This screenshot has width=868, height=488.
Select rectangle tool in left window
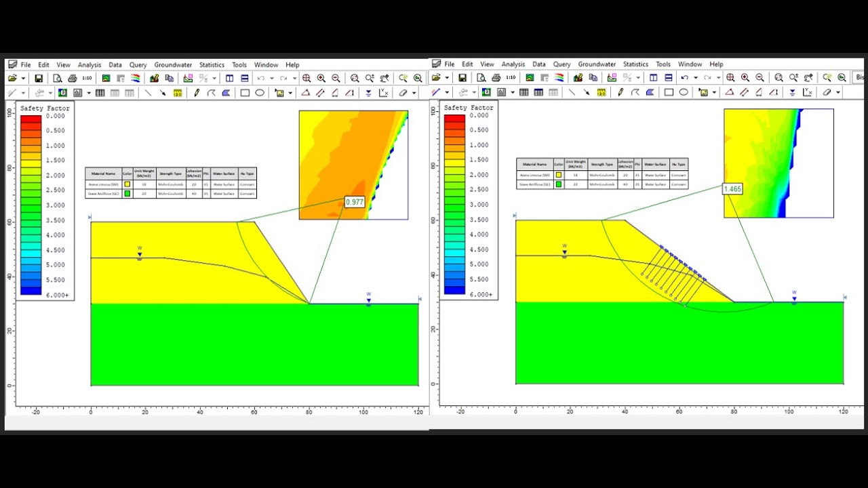pyautogui.click(x=245, y=93)
